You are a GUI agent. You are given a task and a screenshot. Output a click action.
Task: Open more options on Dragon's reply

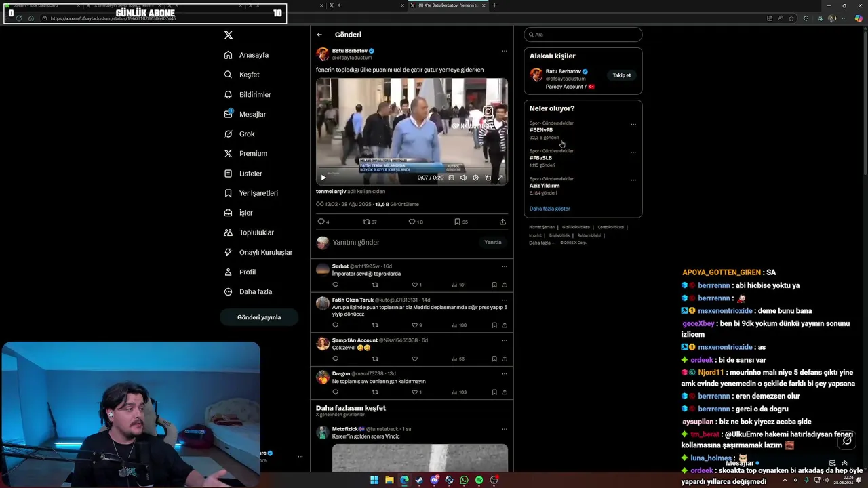click(x=504, y=373)
